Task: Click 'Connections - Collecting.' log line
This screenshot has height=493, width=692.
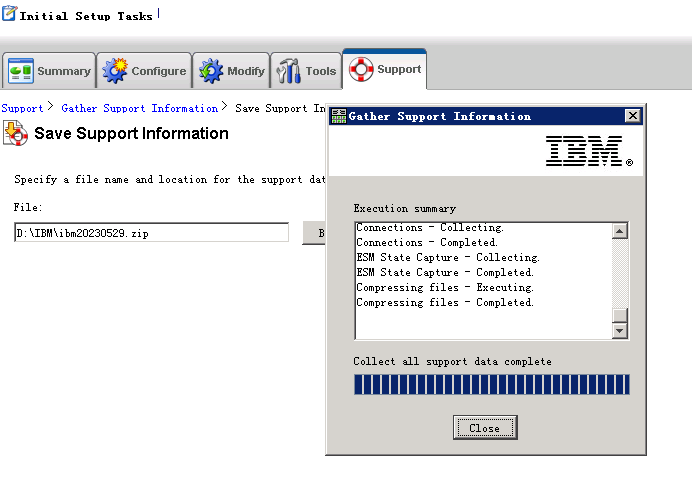Action: (x=430, y=227)
